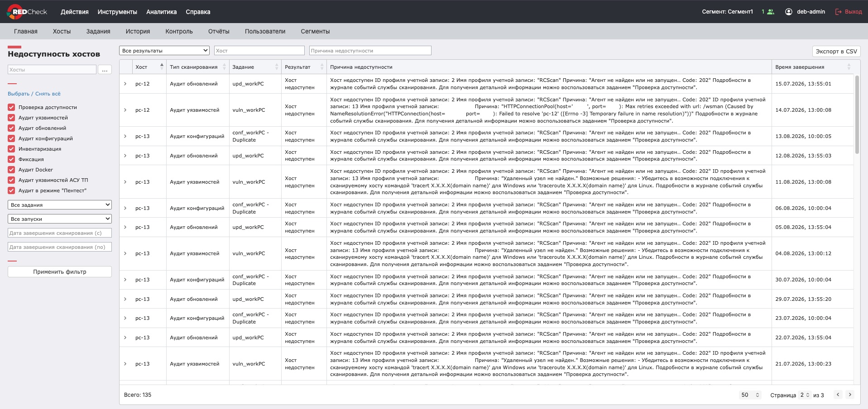Expand row pc-13 dated 11.08.2026
Image resolution: width=868 pixels, height=409 pixels.
pos(125,182)
